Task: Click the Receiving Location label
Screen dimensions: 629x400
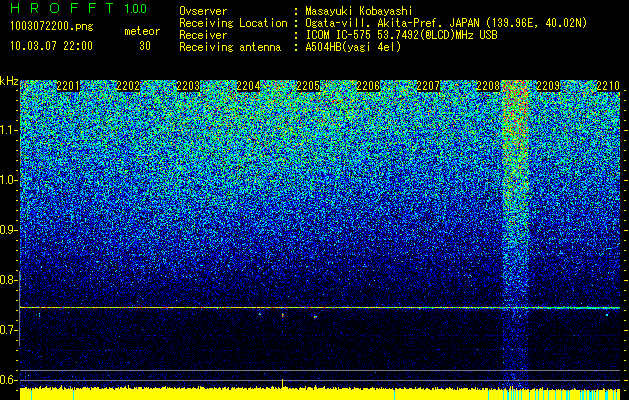Action: [x=233, y=23]
